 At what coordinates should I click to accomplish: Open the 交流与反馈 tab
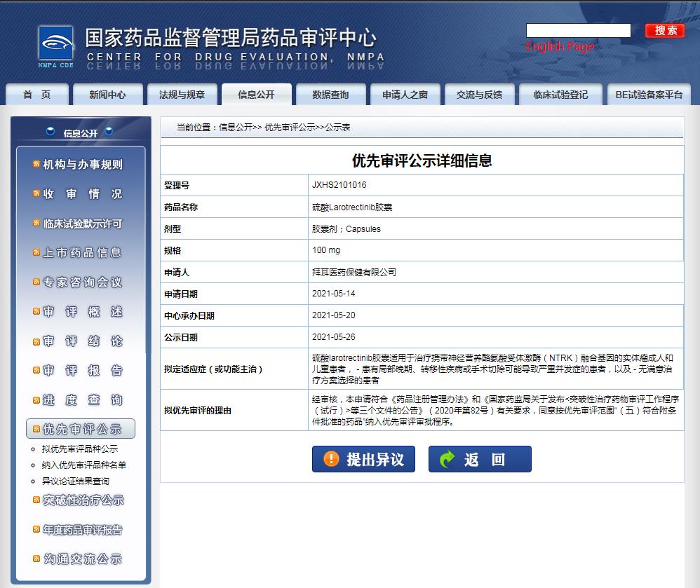pos(480,94)
